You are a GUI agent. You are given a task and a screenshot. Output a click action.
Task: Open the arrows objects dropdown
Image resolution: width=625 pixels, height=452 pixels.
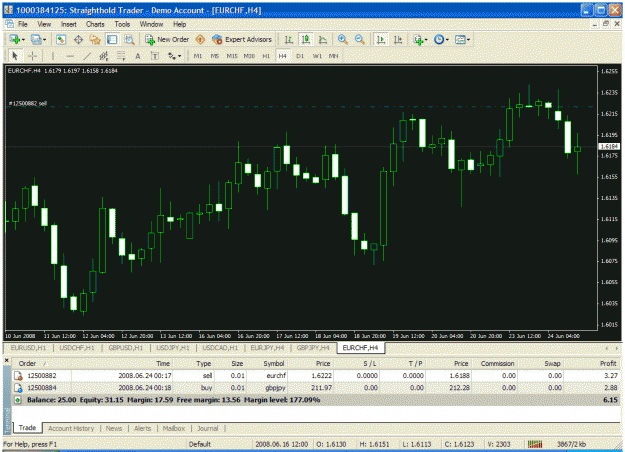174,56
